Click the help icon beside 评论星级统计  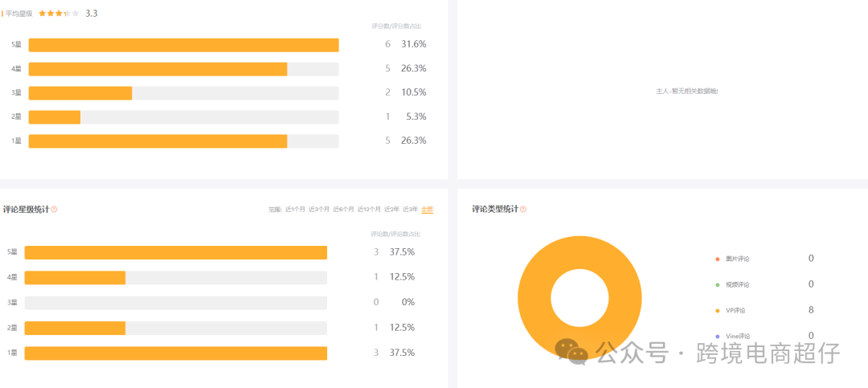(x=54, y=210)
